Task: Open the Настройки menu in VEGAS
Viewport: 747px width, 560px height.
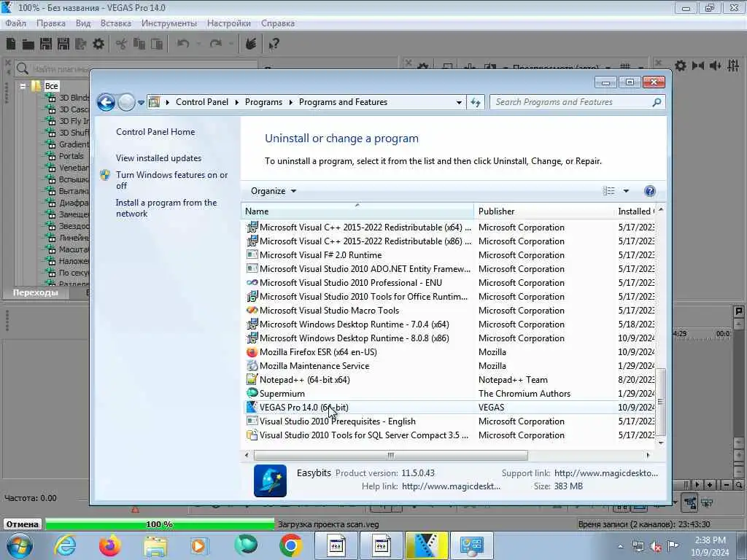Action: (x=228, y=23)
